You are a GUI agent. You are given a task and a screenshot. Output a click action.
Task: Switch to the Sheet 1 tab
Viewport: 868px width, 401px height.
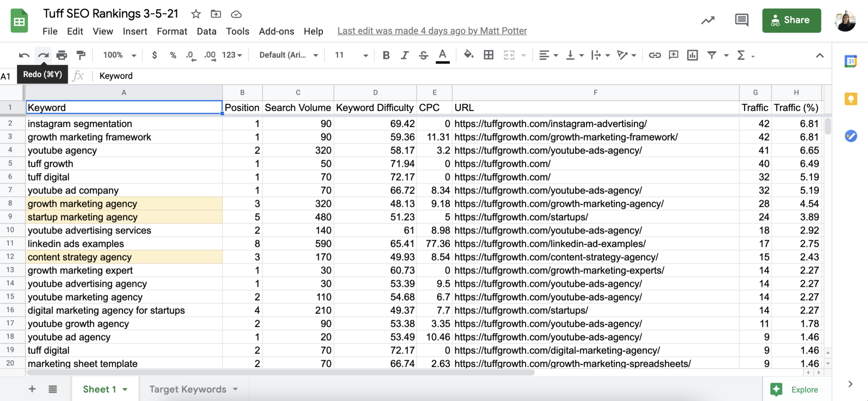pos(100,389)
